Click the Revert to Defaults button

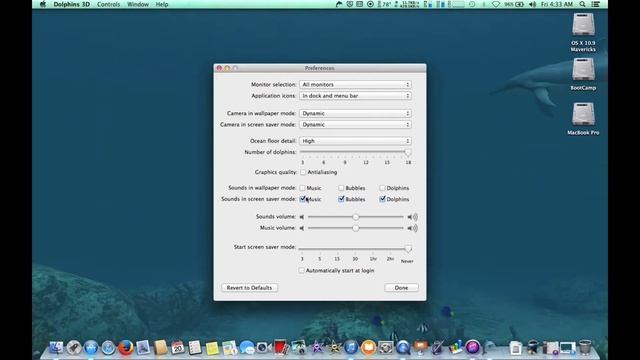point(249,288)
